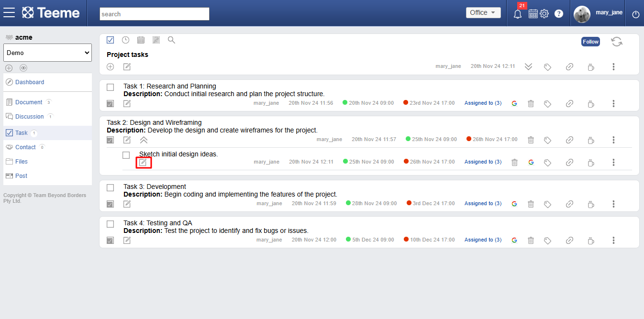Edit Project tasks title with pencil icon
Screen dimensions: 644x319
pyautogui.click(x=127, y=66)
